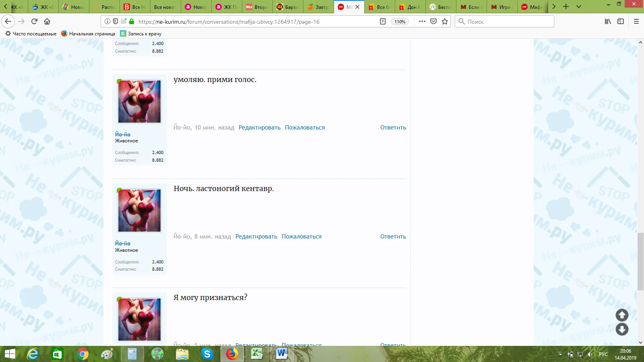Viewport: 644px width, 362px height.
Task: Open a new tab with plus button
Action: coord(566,7)
